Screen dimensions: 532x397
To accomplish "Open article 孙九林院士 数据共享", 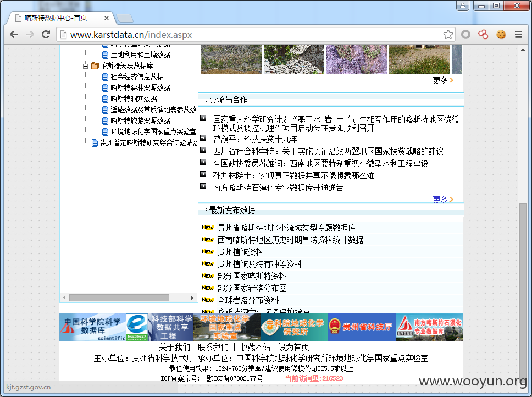I will pos(293,176).
